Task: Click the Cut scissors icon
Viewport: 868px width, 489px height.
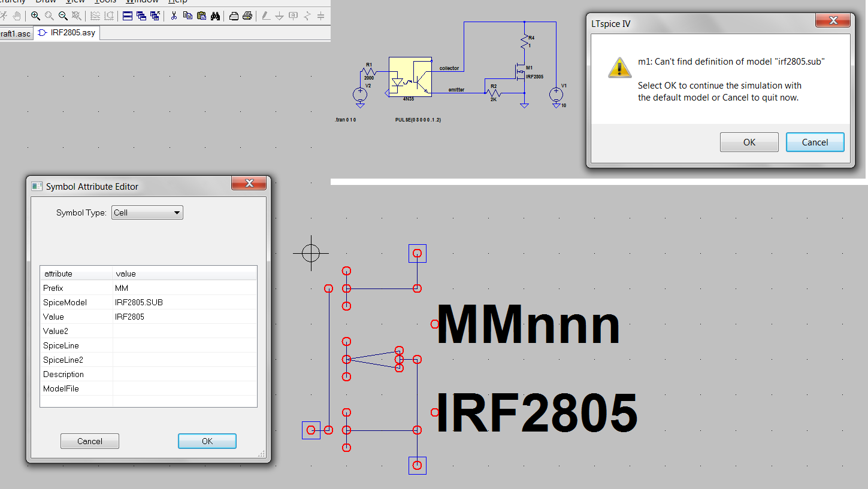Action: pyautogui.click(x=174, y=16)
